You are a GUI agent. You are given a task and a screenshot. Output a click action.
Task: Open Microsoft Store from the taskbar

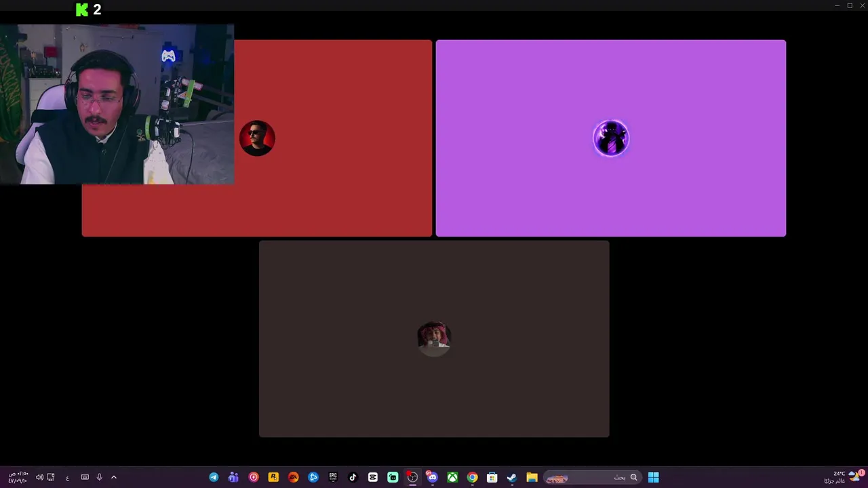coord(492,477)
